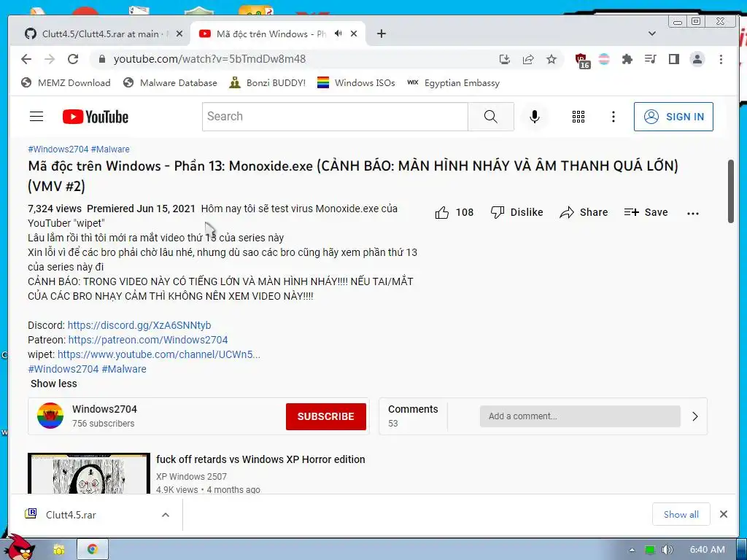The height and width of the screenshot is (560, 747).
Task: Open the media control icon in toolbar
Action: point(650,59)
